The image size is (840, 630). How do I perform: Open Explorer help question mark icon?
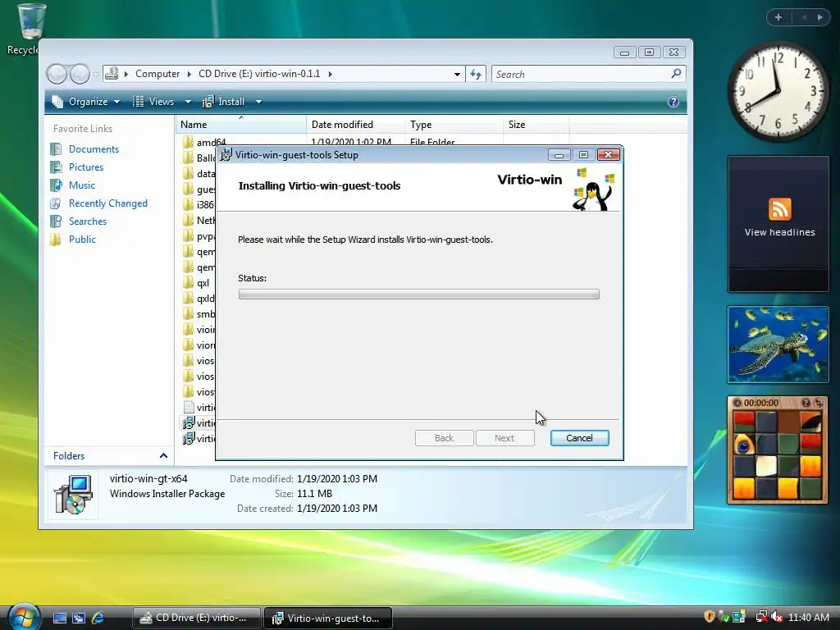(673, 102)
